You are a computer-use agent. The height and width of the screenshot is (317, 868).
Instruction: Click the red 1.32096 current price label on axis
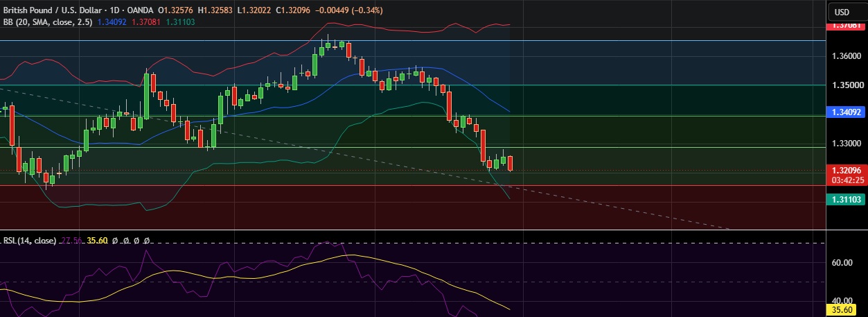pos(846,171)
